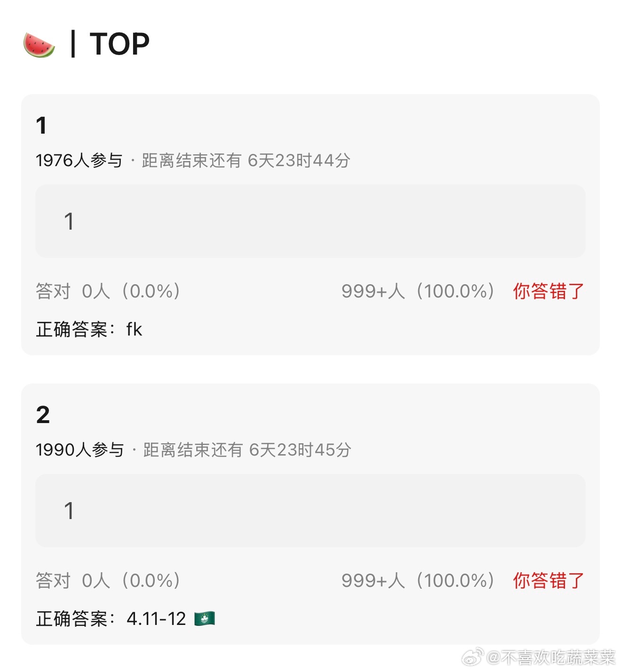Screen dimensions: 621x672
Task: Click 1990人参与 participant count
Action: tap(80, 450)
